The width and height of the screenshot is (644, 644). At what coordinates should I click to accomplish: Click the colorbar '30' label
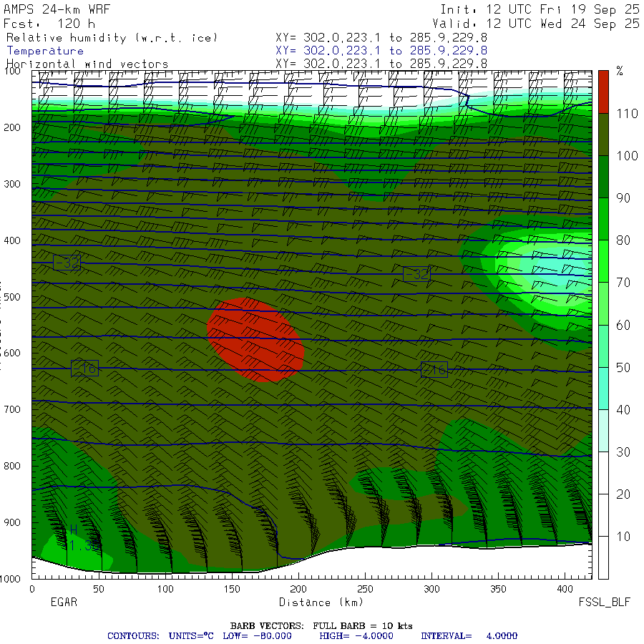point(623,452)
